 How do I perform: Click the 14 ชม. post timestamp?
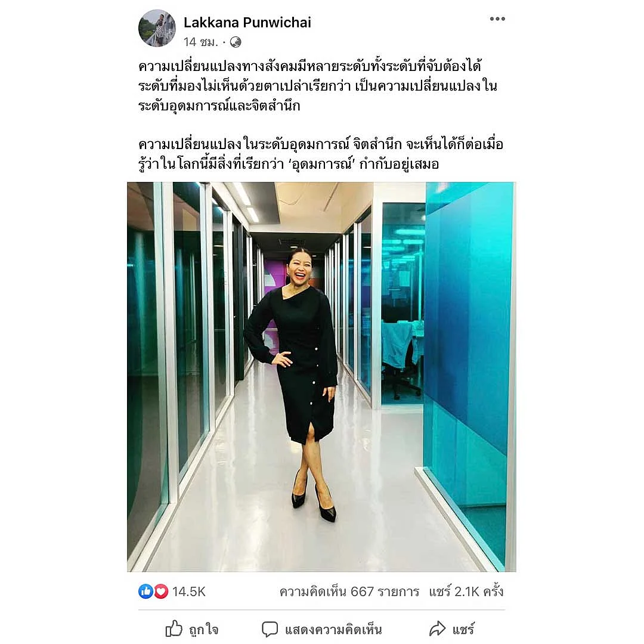pyautogui.click(x=200, y=42)
